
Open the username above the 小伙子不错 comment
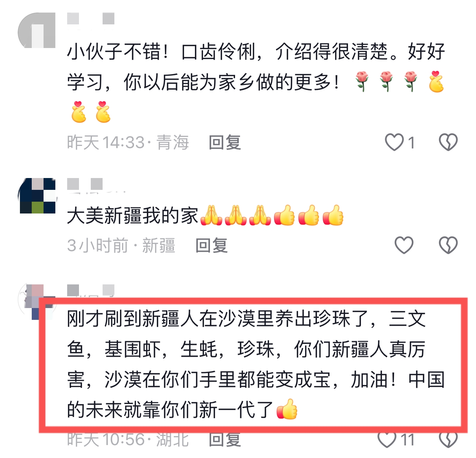coord(91,19)
